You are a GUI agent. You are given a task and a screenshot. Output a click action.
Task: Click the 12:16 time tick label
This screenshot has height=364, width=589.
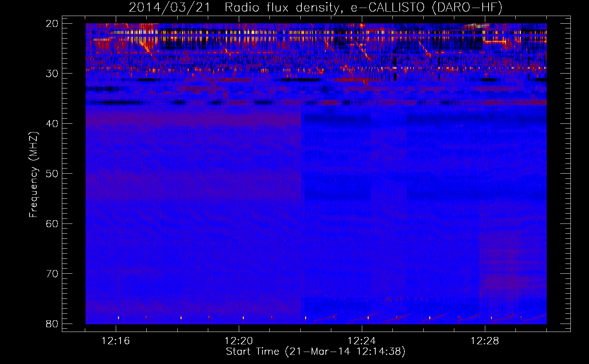116,341
